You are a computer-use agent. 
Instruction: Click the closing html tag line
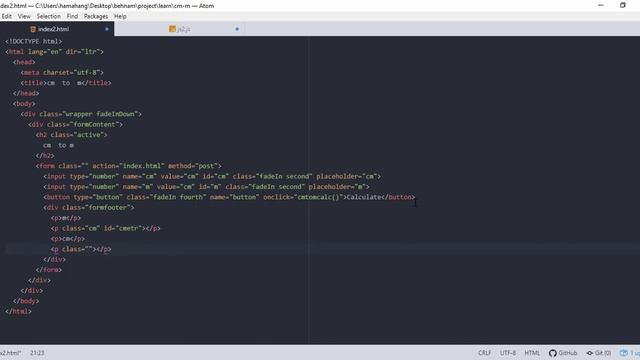[x=18, y=311]
